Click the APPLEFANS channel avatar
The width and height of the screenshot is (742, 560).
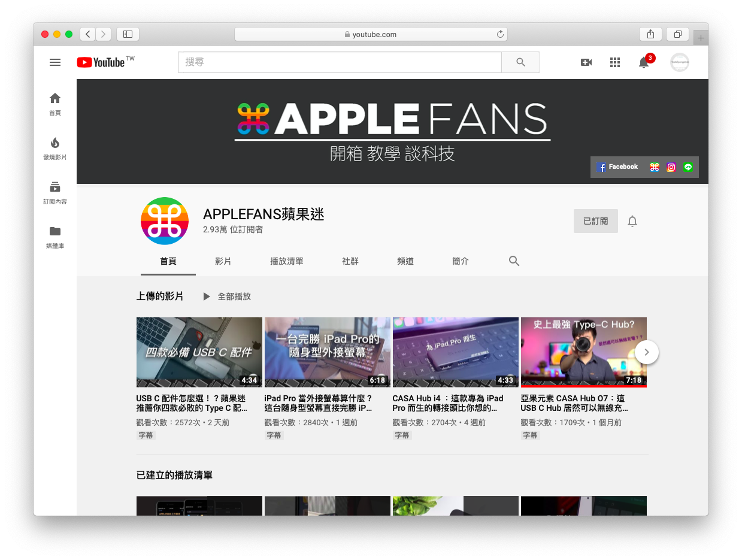165,221
